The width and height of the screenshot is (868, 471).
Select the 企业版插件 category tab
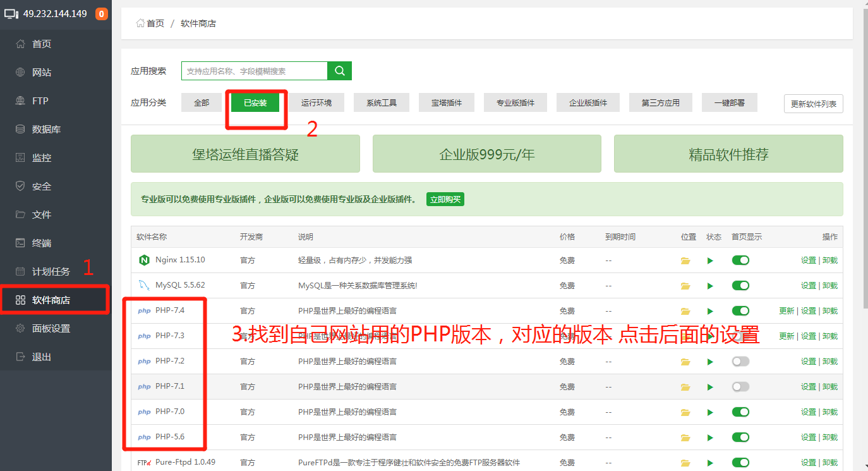588,102
